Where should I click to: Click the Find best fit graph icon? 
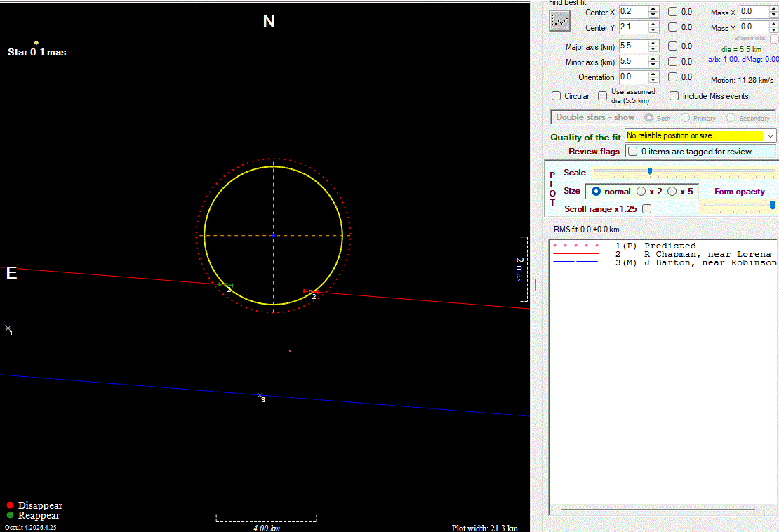560,21
